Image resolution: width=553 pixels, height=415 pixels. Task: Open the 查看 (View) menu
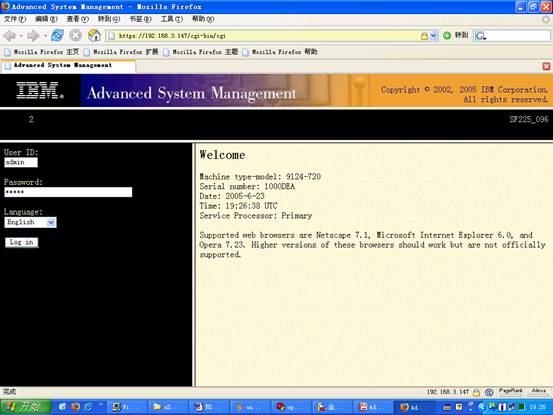78,19
